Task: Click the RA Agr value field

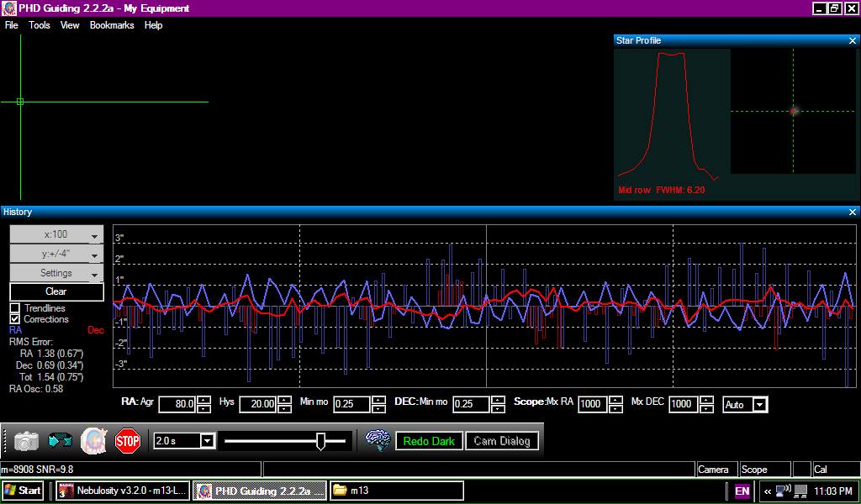Action: click(177, 405)
